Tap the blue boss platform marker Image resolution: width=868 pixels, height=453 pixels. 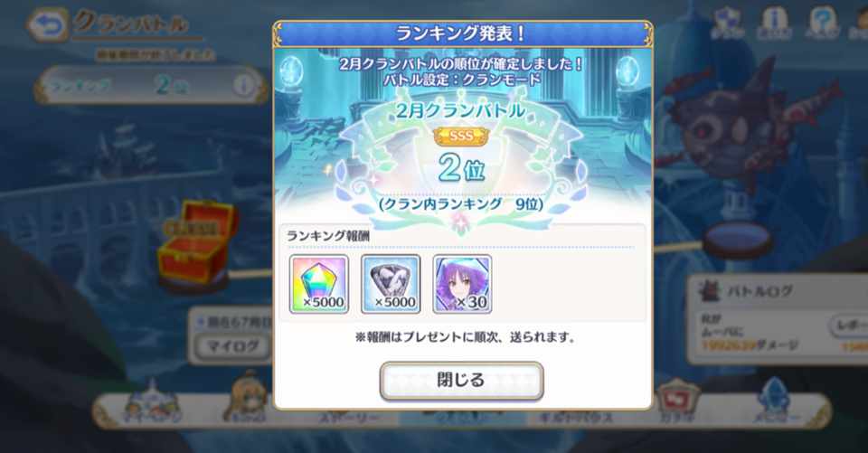pos(738,241)
